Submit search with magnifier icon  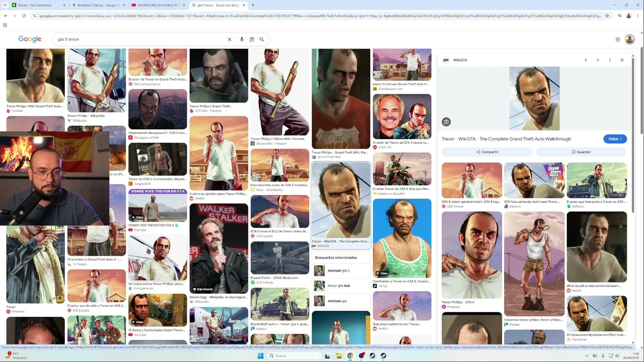click(x=262, y=39)
